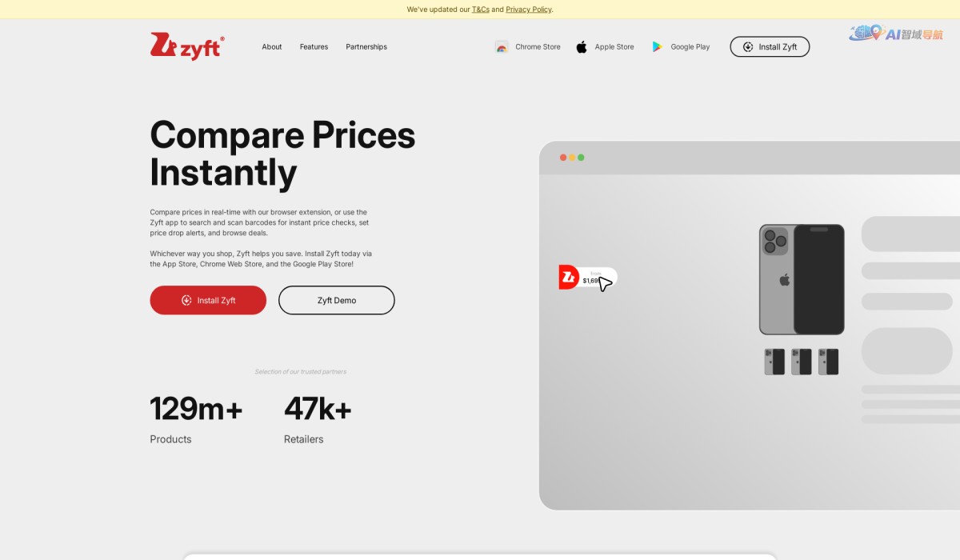Click the large iPhone product image
The width and height of the screenshot is (960, 560).
coord(802,279)
